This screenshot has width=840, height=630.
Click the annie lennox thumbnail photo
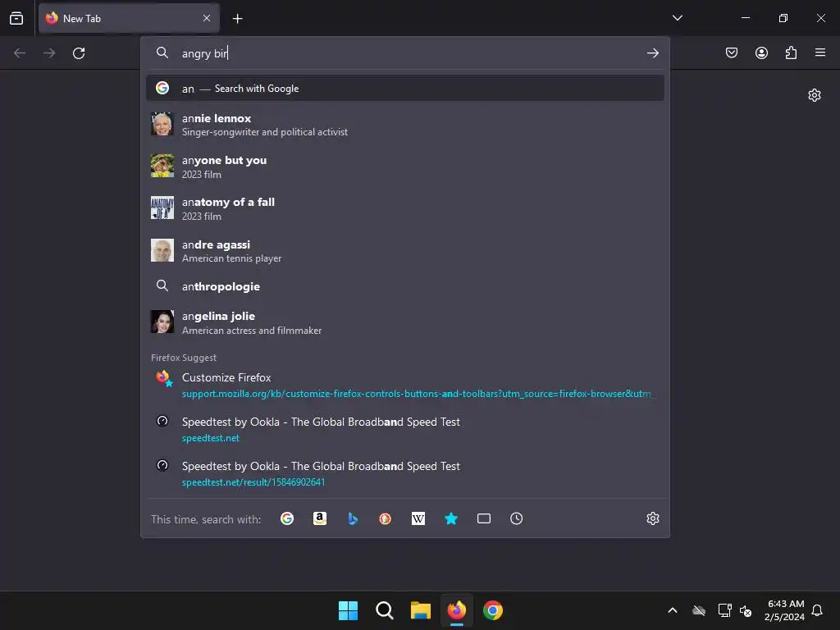pos(162,125)
